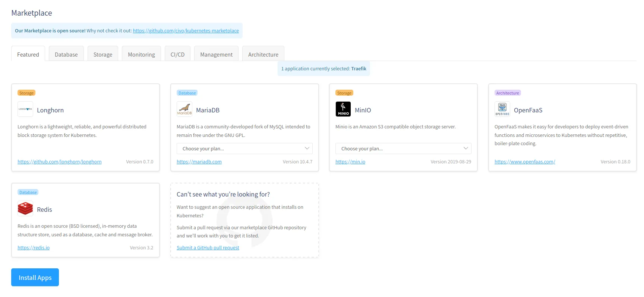The height and width of the screenshot is (297, 644).
Task: Click the MariaDB seal logo icon
Action: (184, 109)
